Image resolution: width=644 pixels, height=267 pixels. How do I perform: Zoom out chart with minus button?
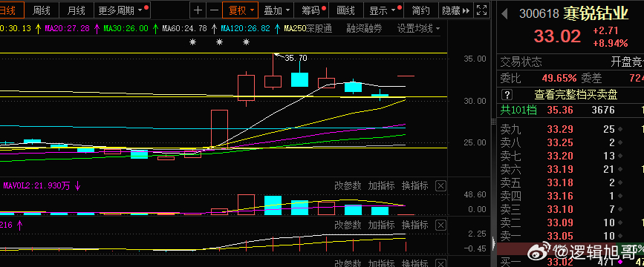pyautogui.click(x=214, y=10)
